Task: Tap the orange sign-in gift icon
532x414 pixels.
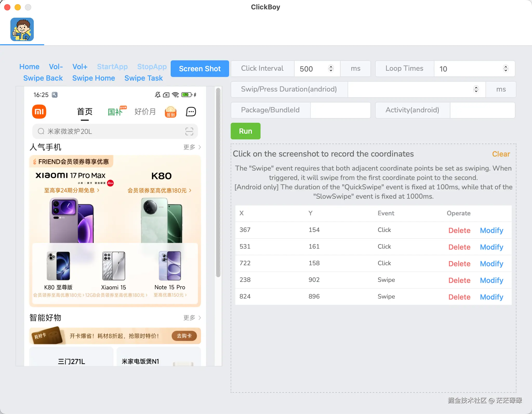Action: click(x=171, y=112)
